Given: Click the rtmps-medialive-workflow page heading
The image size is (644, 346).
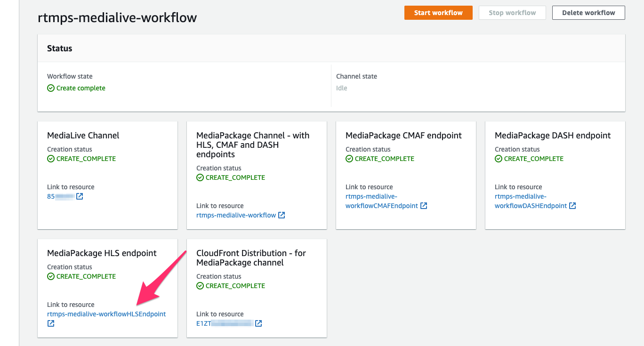Looking at the screenshot, I should pyautogui.click(x=117, y=18).
